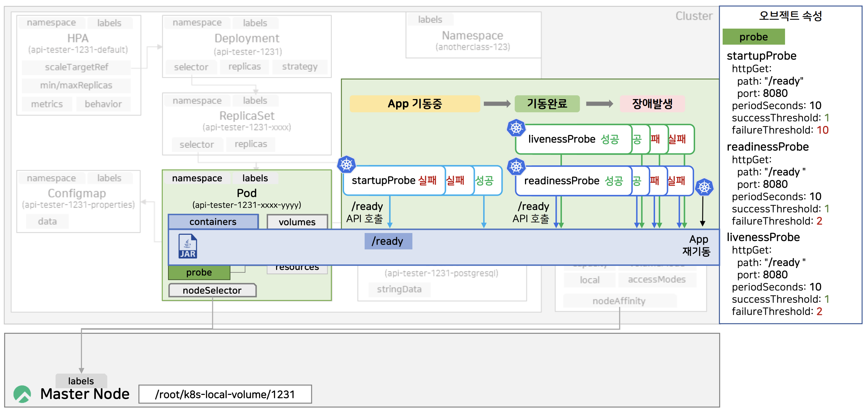Click the startupProbe 성공 box
The width and height of the screenshot is (868, 413).
(488, 180)
